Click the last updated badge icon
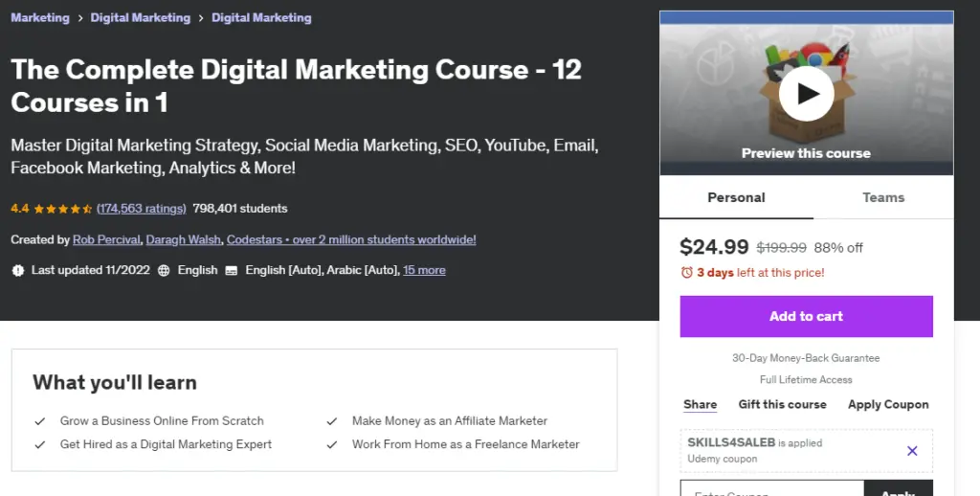Screen dimensions: 980x496 coord(18,270)
